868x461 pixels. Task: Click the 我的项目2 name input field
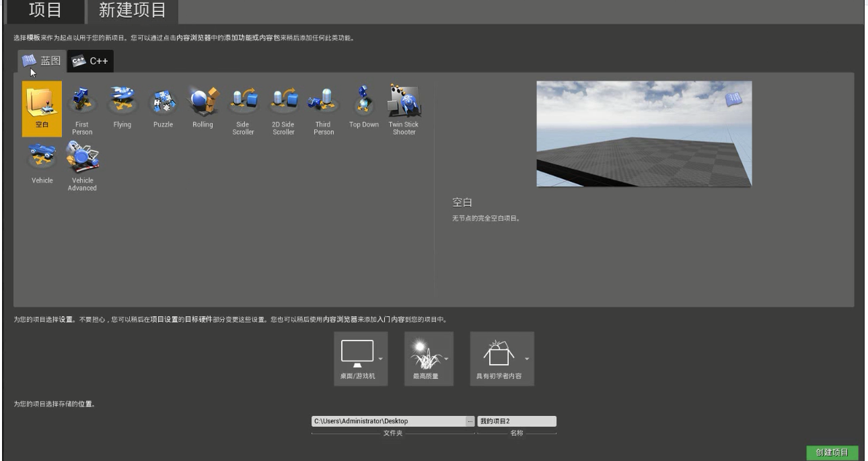pos(517,421)
